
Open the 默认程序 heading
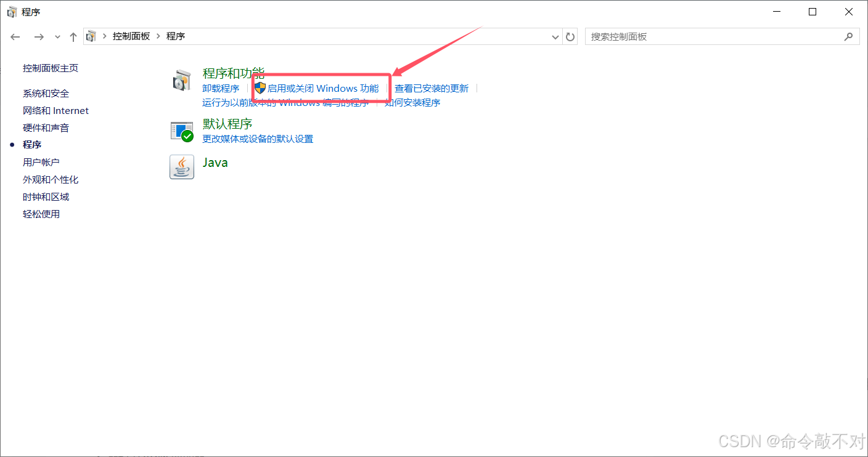tap(227, 124)
